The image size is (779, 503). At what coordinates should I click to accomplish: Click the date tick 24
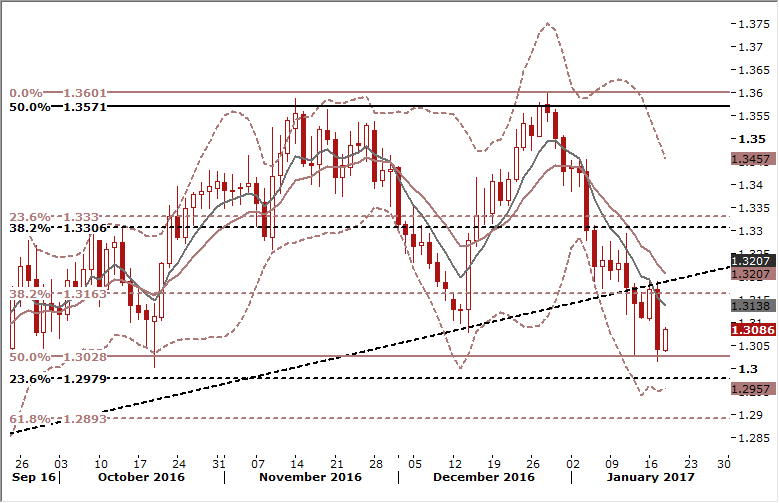[x=179, y=464]
